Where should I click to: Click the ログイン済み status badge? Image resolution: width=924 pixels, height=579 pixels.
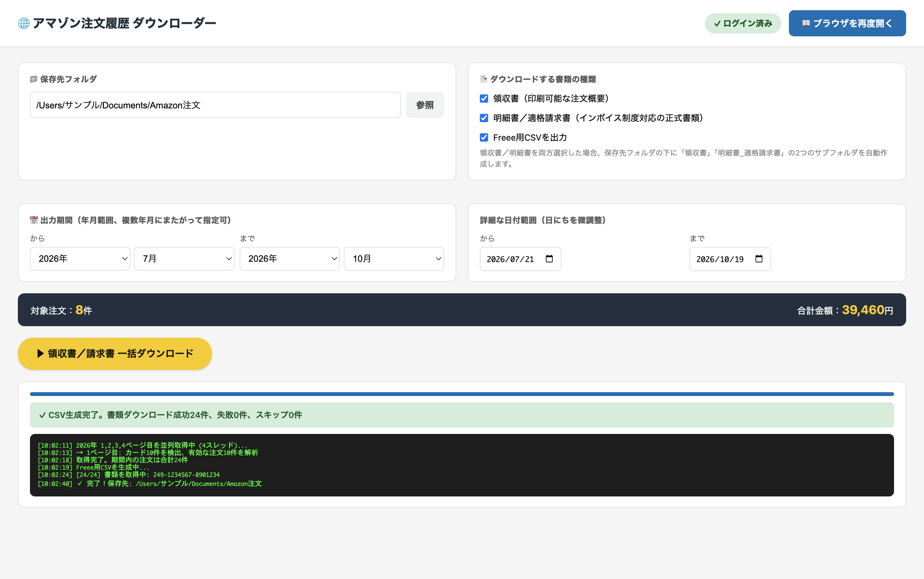tap(743, 23)
